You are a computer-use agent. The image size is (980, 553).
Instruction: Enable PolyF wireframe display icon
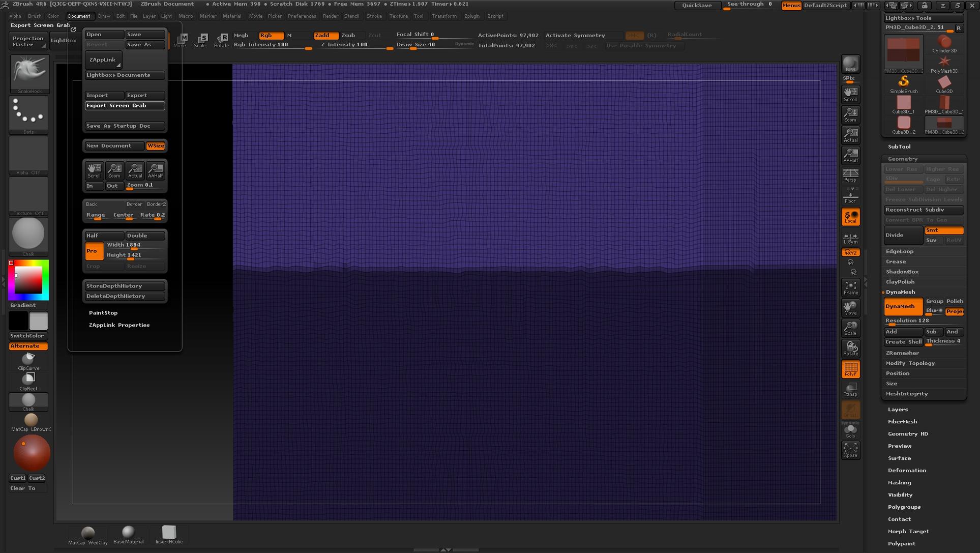pyautogui.click(x=851, y=369)
